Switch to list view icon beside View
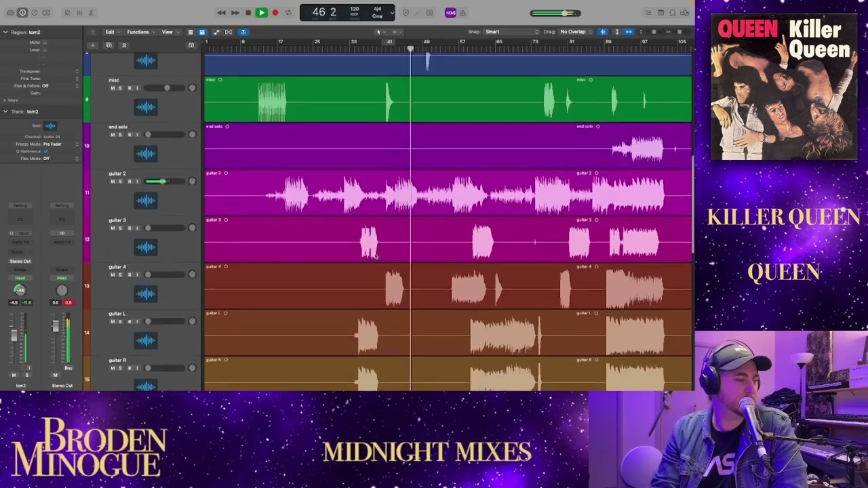The image size is (868, 488). tap(191, 32)
